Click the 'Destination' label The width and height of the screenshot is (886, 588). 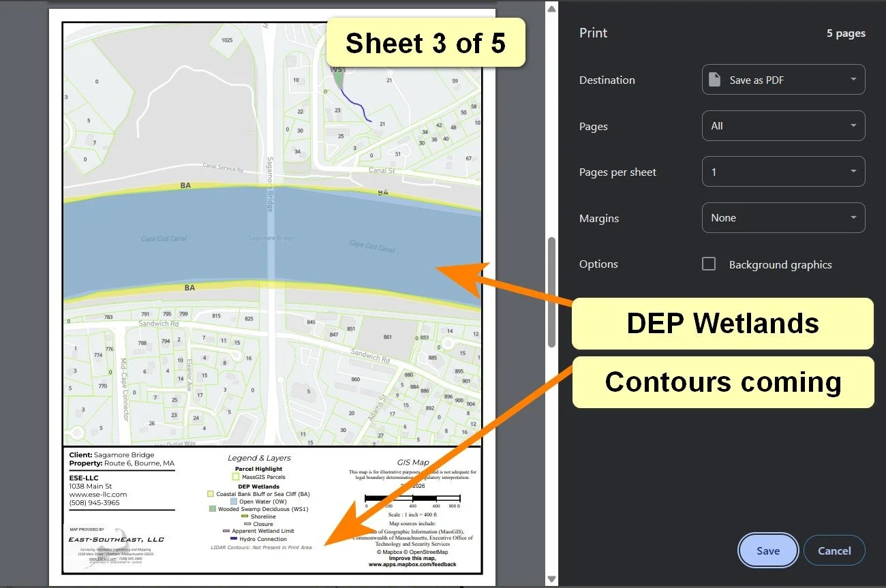point(607,80)
